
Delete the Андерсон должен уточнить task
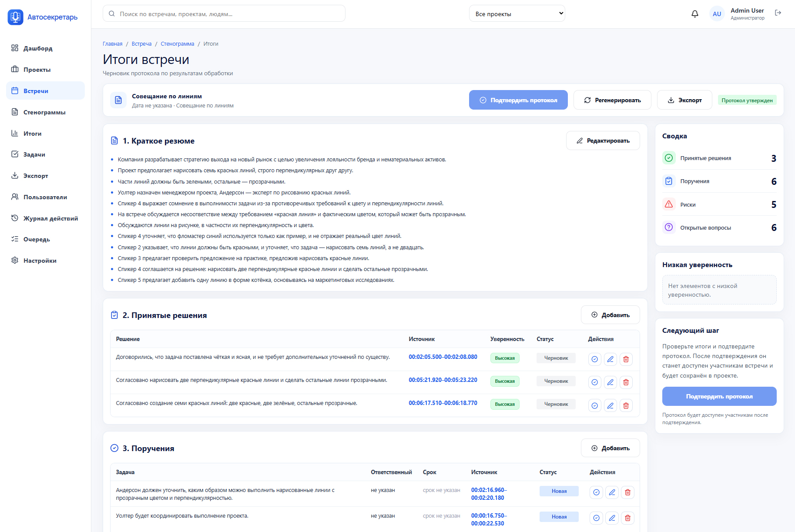[x=627, y=492]
